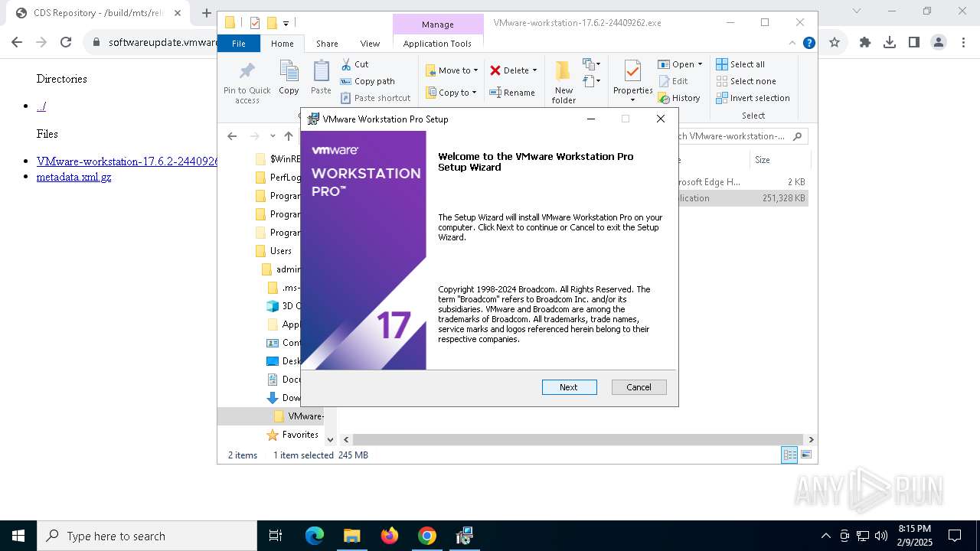Toggle Chrome side panel icon

click(914, 42)
